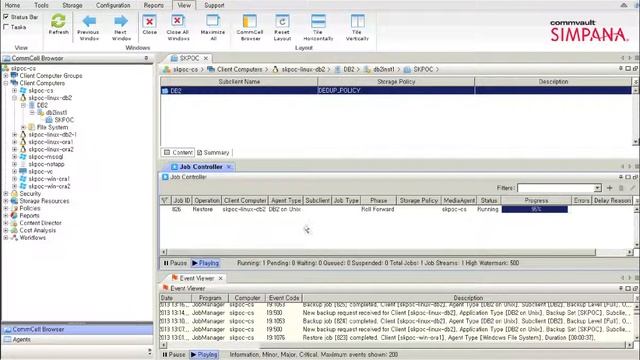The height and width of the screenshot is (360, 640).
Task: Toggle the Status Bar checkbox
Action: tap(6, 17)
